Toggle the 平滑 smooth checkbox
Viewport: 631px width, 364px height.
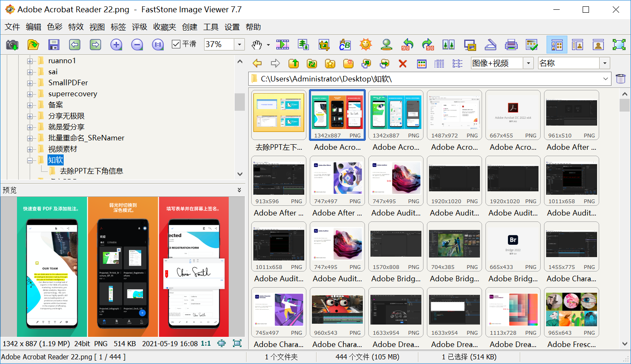pos(176,44)
